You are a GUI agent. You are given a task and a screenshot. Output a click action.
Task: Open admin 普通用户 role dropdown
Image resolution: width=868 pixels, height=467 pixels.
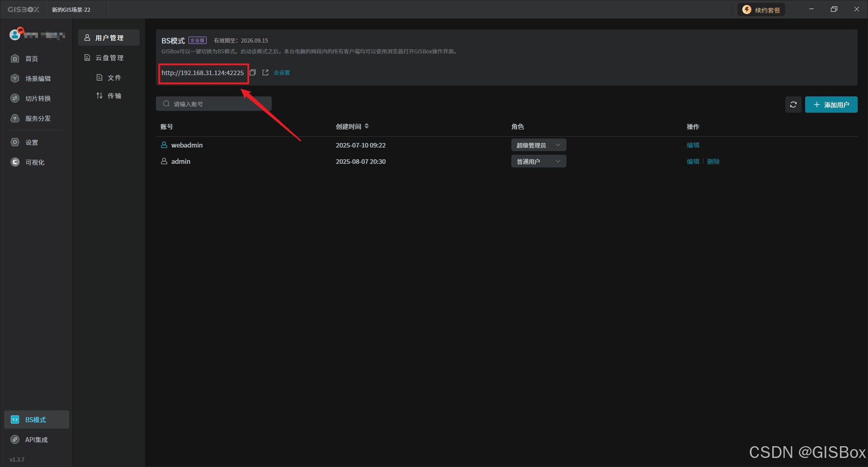pos(539,162)
